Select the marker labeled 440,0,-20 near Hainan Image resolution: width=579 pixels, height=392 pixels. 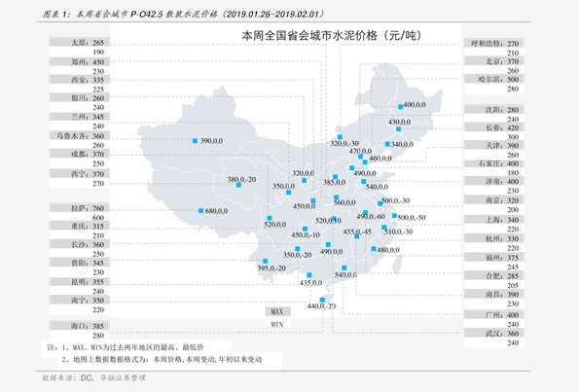pos(322,300)
